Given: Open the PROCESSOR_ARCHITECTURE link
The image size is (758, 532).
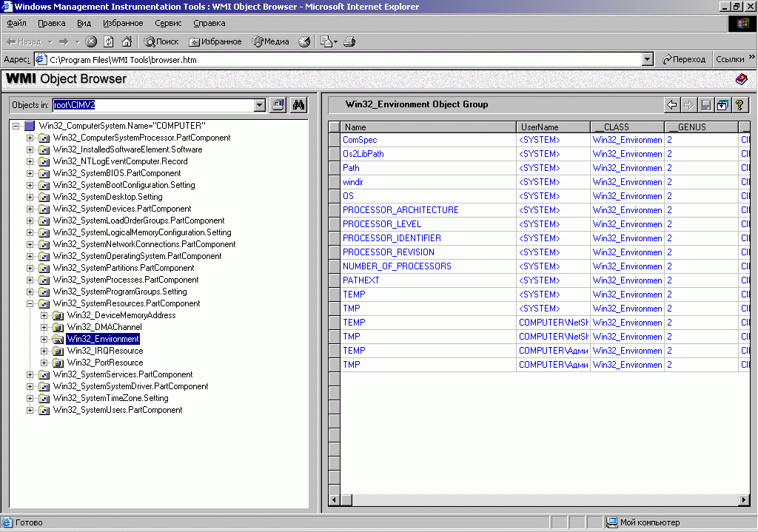Looking at the screenshot, I should pyautogui.click(x=400, y=210).
